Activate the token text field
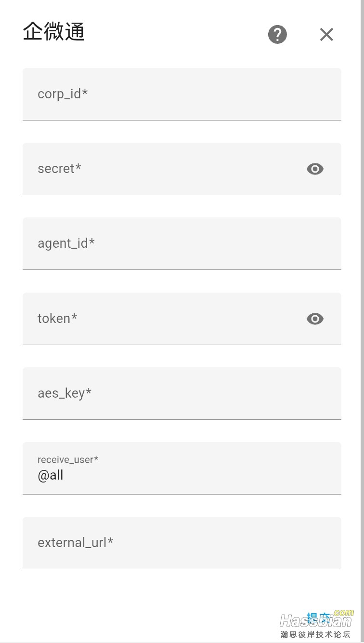This screenshot has width=364, height=643. (182, 319)
